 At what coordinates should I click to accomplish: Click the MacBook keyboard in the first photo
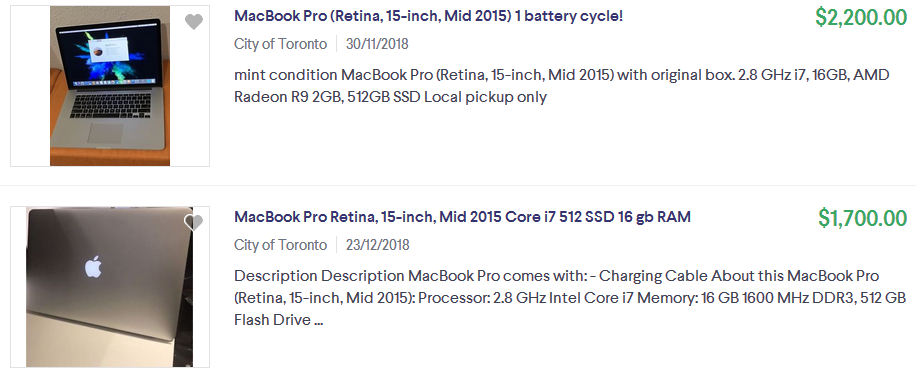(x=110, y=105)
